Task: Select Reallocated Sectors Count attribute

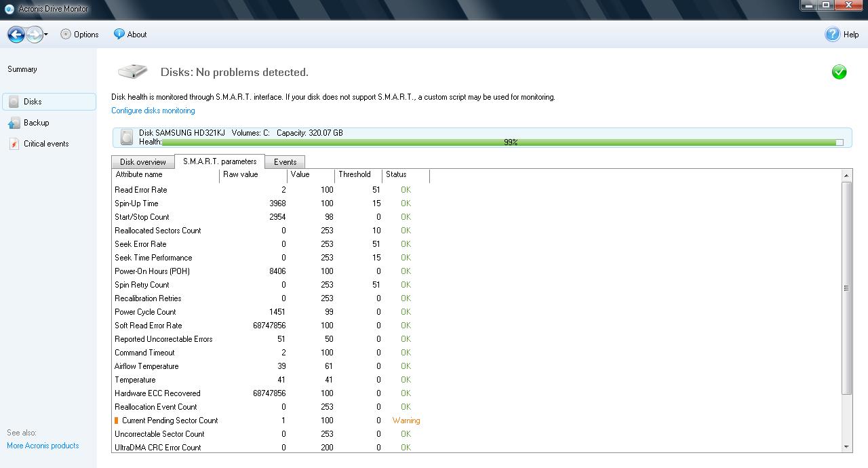Action: (158, 231)
